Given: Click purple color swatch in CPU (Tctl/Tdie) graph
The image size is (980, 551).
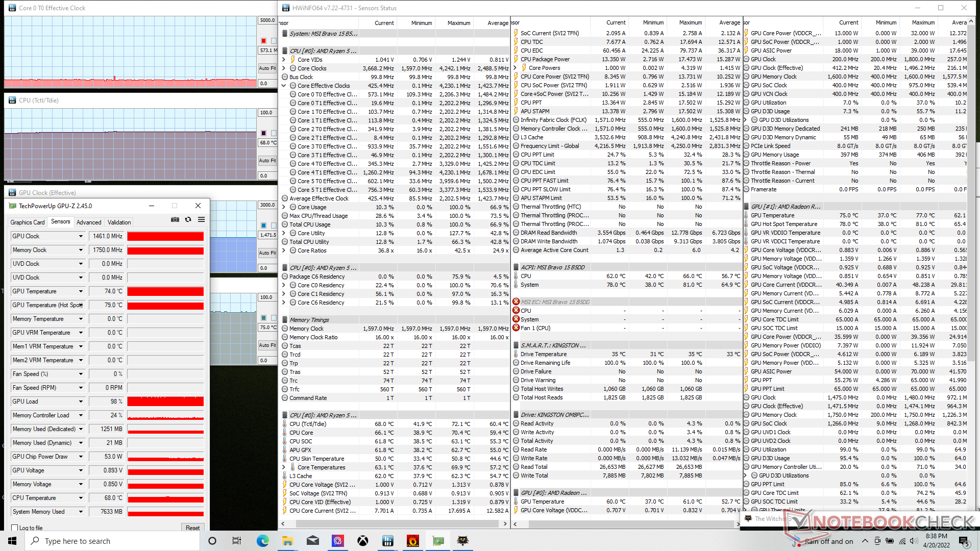Looking at the screenshot, I should tap(263, 133).
